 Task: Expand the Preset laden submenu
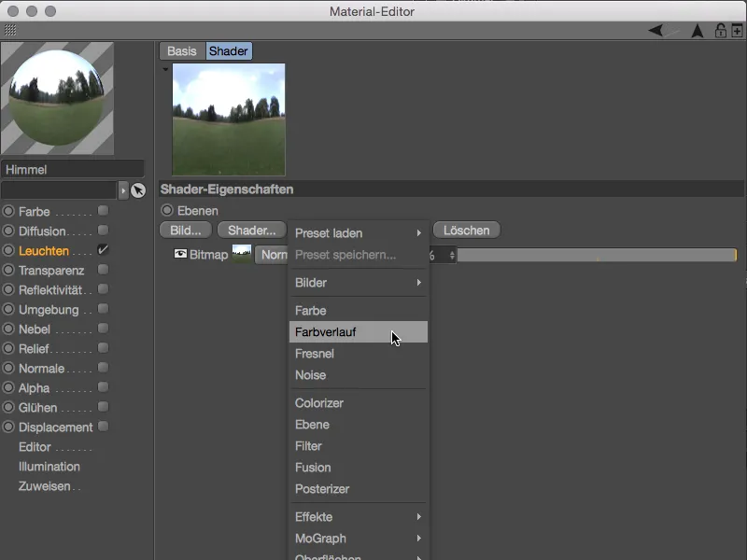[359, 233]
